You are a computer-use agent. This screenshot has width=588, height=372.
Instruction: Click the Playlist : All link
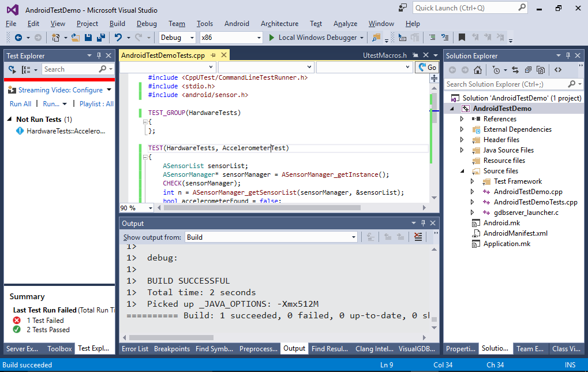pos(96,104)
